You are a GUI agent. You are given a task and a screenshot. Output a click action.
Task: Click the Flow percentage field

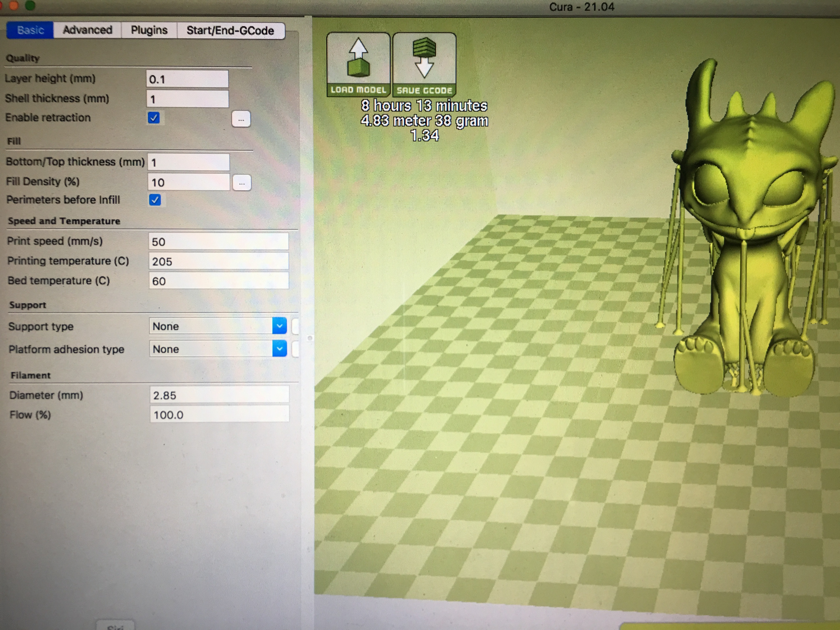(x=219, y=414)
